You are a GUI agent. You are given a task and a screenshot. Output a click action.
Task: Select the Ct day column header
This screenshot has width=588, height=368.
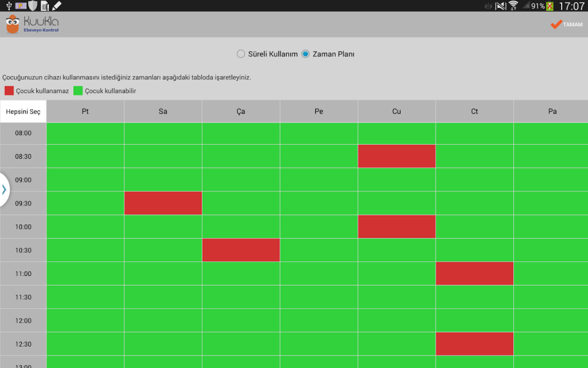point(474,112)
